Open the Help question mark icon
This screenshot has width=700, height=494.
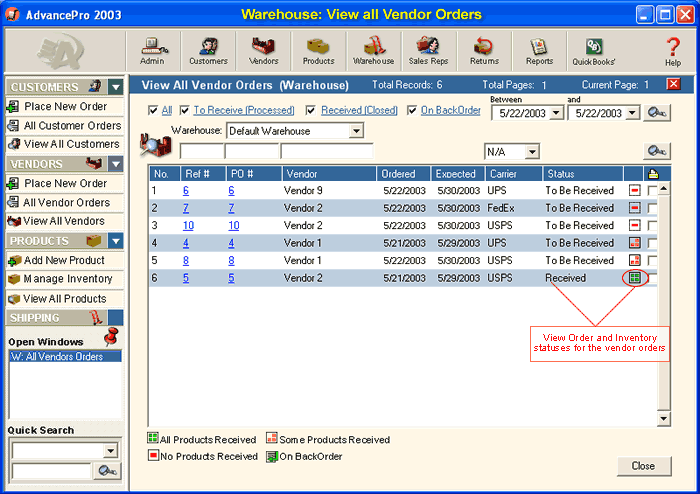tap(673, 51)
